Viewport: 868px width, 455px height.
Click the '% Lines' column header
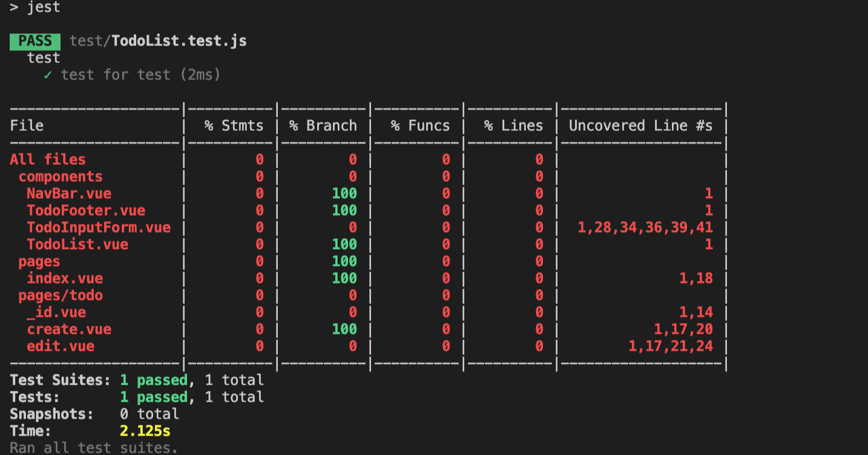(x=513, y=125)
